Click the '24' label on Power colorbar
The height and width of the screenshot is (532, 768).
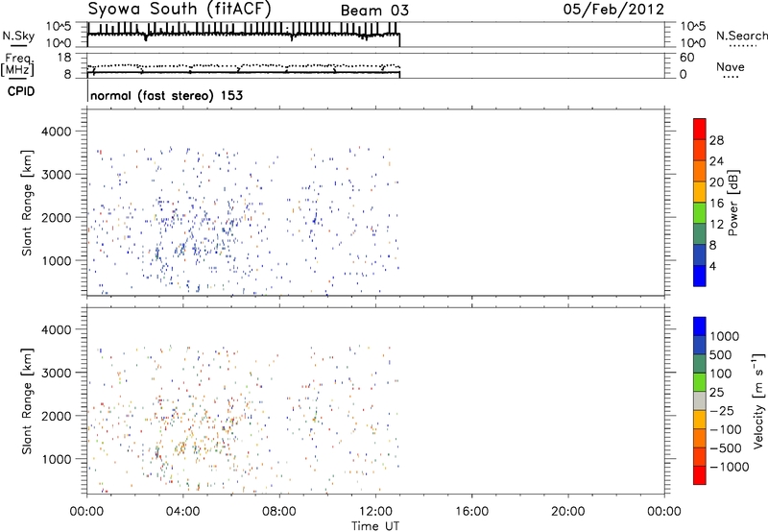(716, 161)
